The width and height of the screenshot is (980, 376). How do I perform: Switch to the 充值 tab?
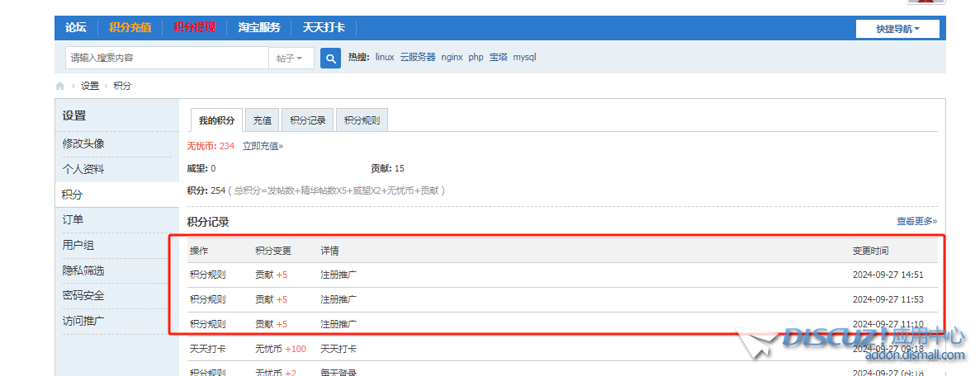point(262,120)
